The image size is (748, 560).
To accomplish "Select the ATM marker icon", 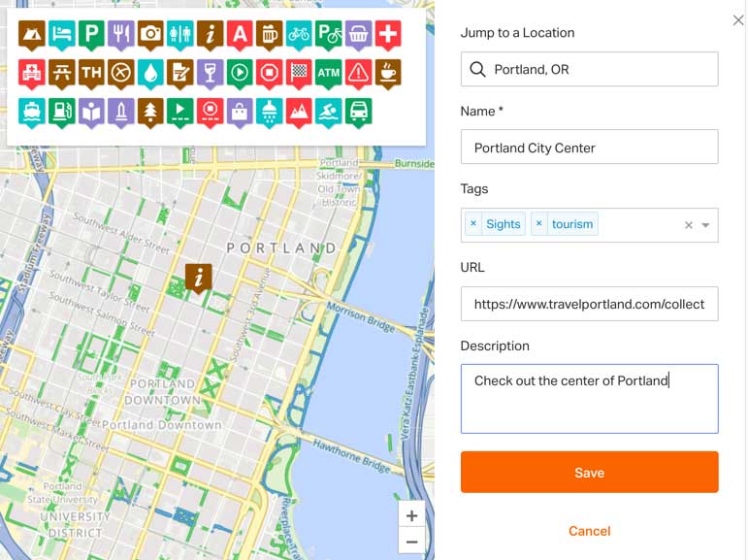I will [329, 74].
